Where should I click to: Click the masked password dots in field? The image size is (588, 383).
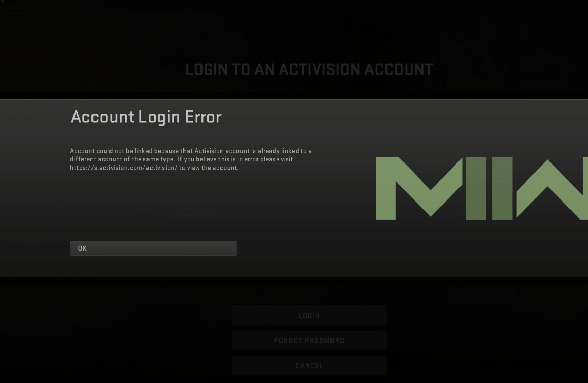[x=196, y=215]
